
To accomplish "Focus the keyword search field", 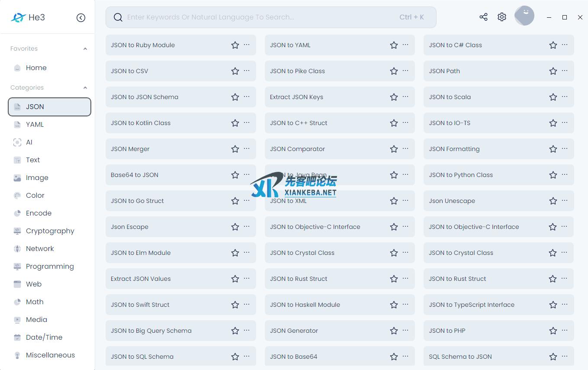I will pos(260,17).
